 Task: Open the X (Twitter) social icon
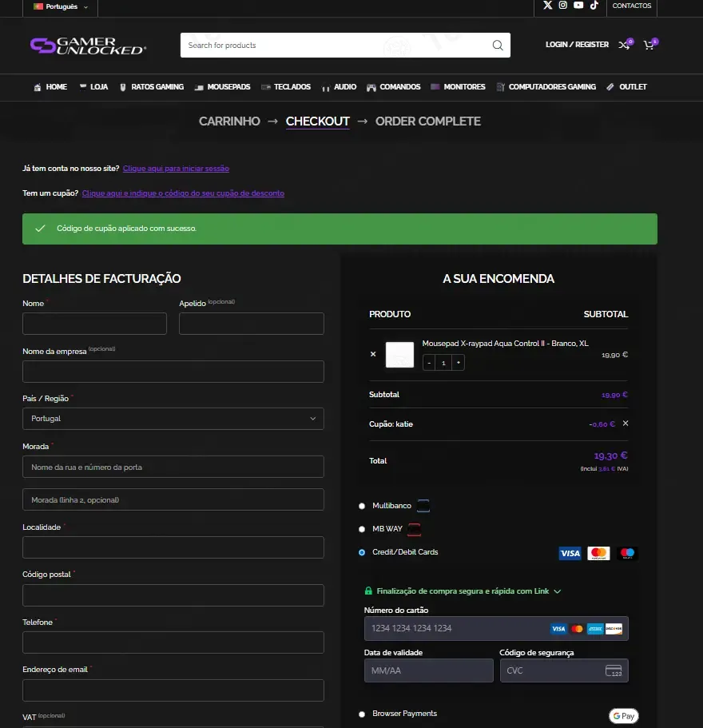pos(547,5)
